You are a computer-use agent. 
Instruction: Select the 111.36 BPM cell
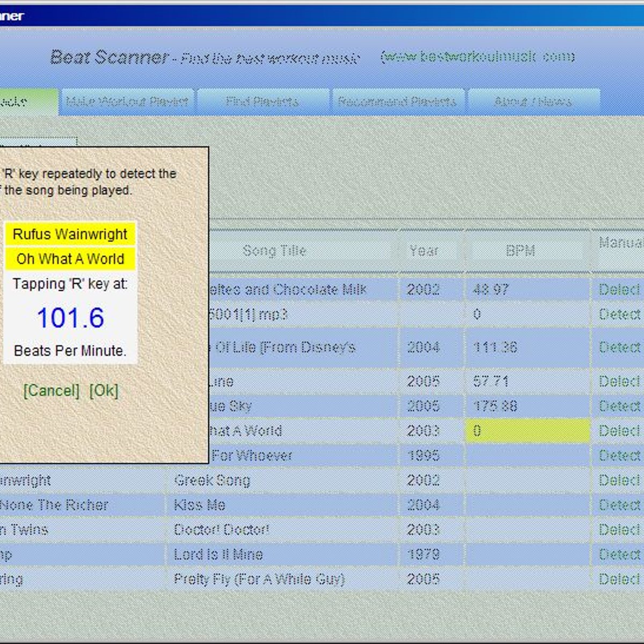(x=528, y=347)
